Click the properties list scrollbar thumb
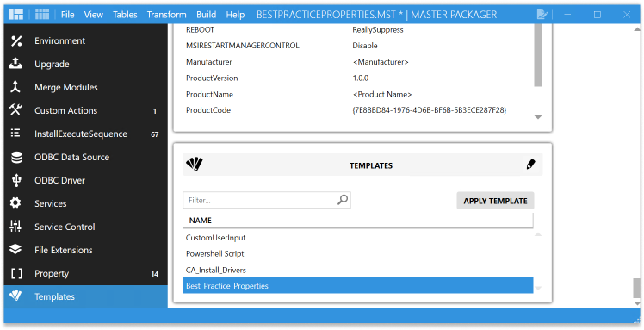This screenshot has height=330, width=644. click(x=538, y=55)
